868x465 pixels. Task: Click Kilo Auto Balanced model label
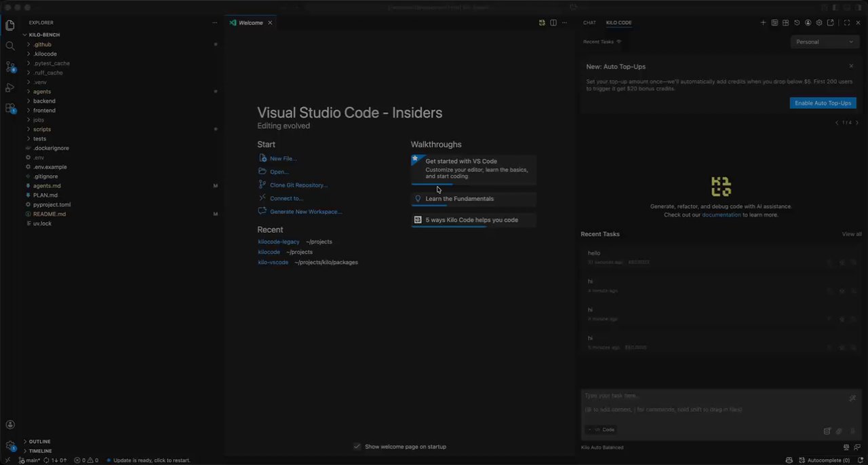click(x=602, y=447)
